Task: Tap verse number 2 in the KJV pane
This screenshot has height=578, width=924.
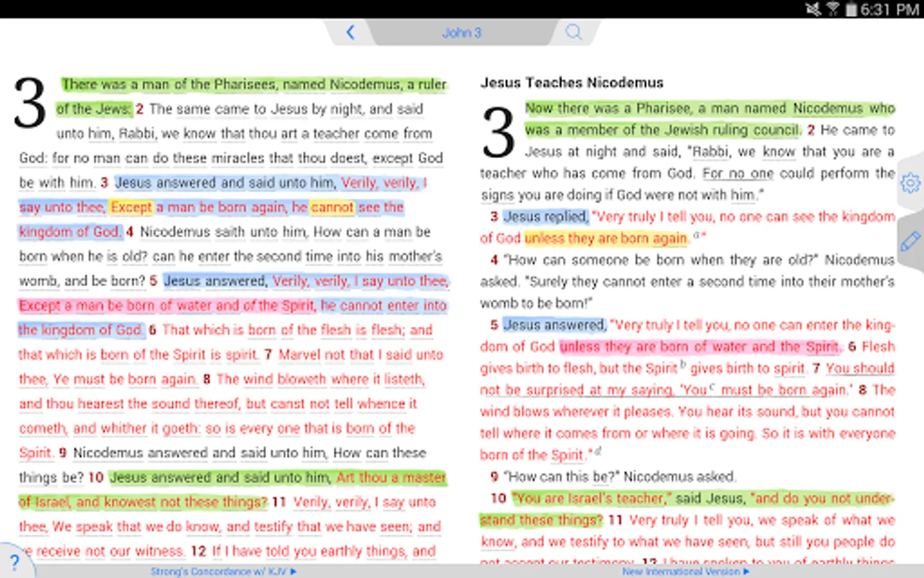Action: 139,109
